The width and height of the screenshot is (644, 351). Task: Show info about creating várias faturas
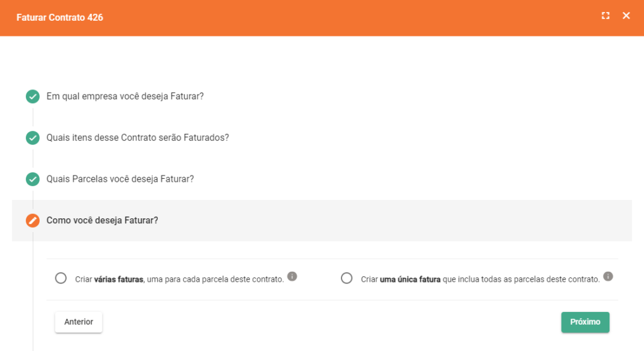[x=292, y=276]
